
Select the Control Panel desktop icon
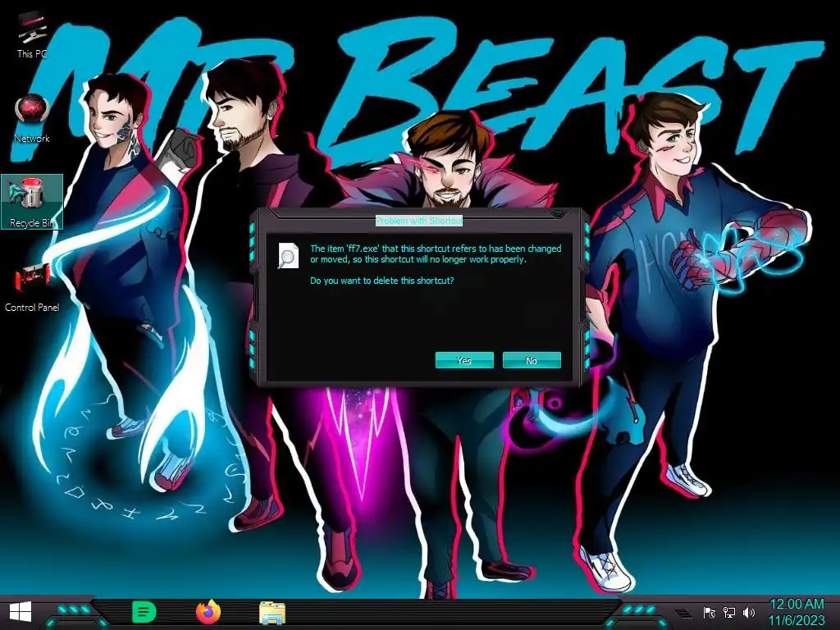32,286
